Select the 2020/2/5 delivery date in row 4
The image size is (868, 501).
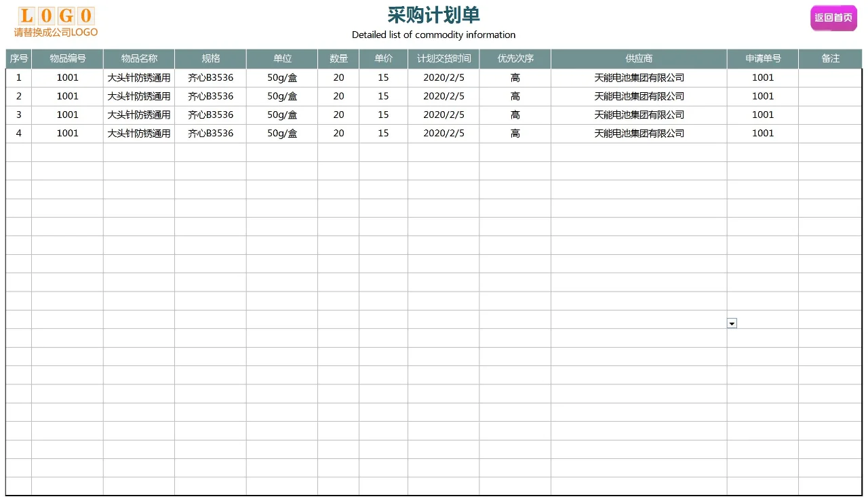(x=443, y=133)
